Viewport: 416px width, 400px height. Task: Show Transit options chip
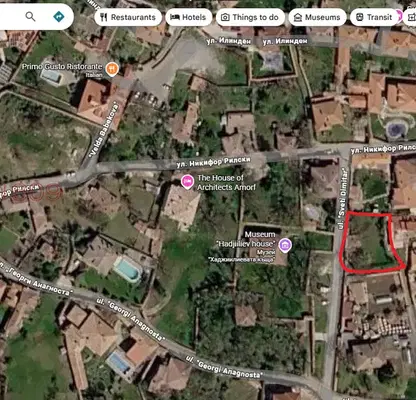[374, 17]
